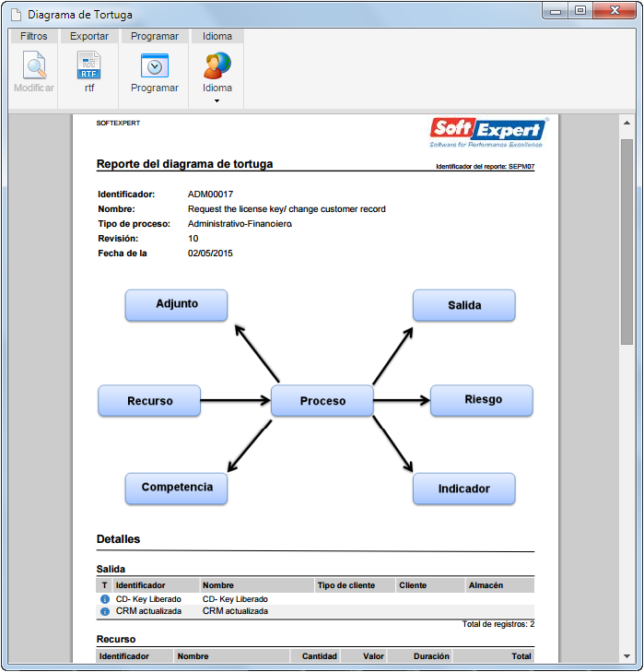Screen dimensions: 644x672
Task: Click scrollbar down arrow of report
Action: coord(626,656)
